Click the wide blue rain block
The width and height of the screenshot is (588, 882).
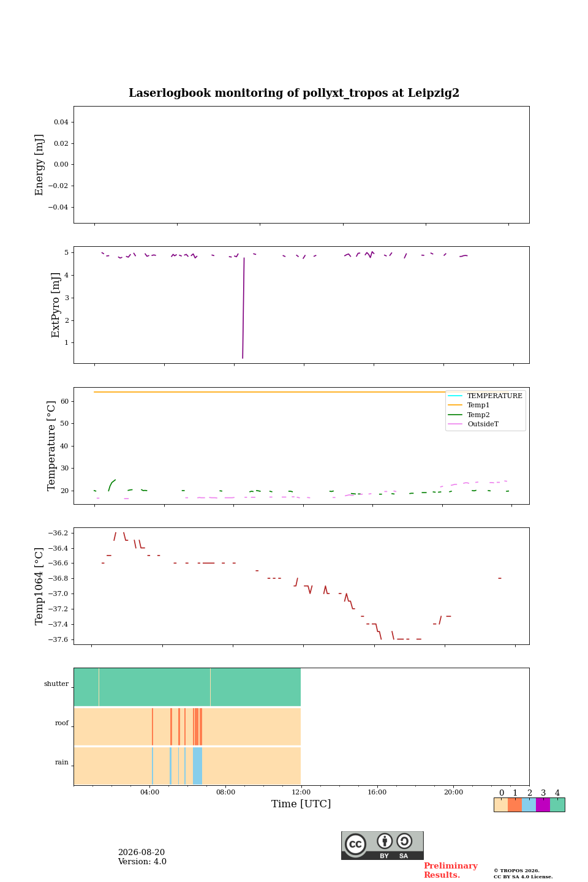(197, 766)
